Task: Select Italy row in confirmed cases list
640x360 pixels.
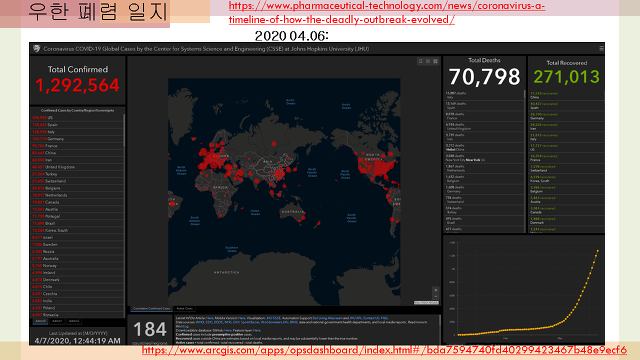Action: tap(77, 132)
